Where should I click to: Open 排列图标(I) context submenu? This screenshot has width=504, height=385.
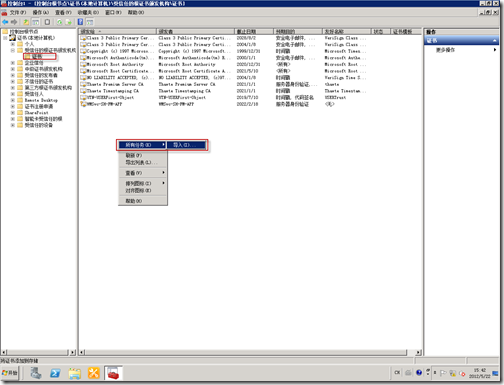click(x=143, y=183)
